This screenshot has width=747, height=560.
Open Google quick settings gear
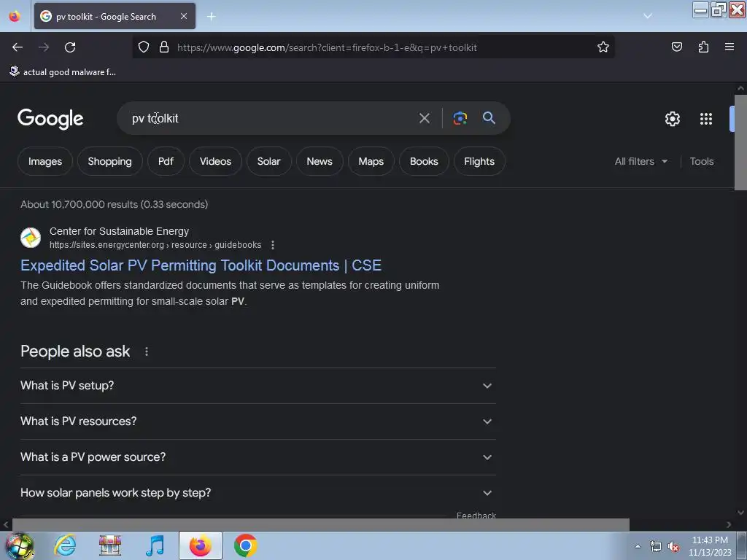[672, 119]
